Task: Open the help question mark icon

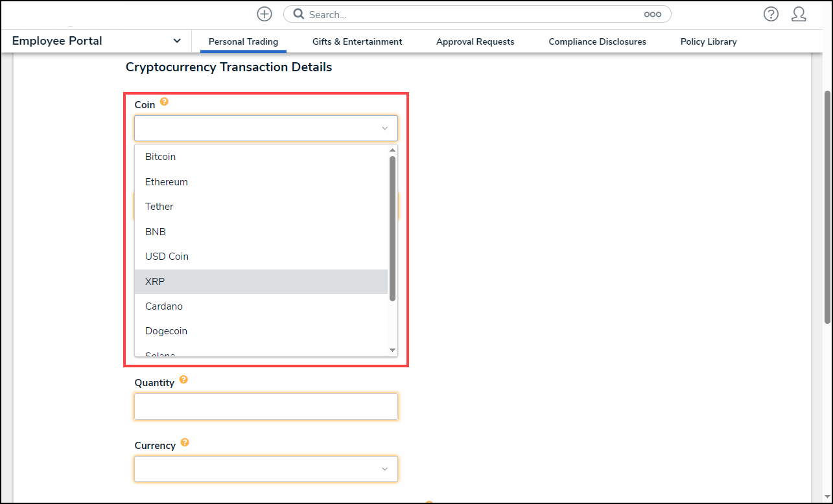Action: pos(771,14)
